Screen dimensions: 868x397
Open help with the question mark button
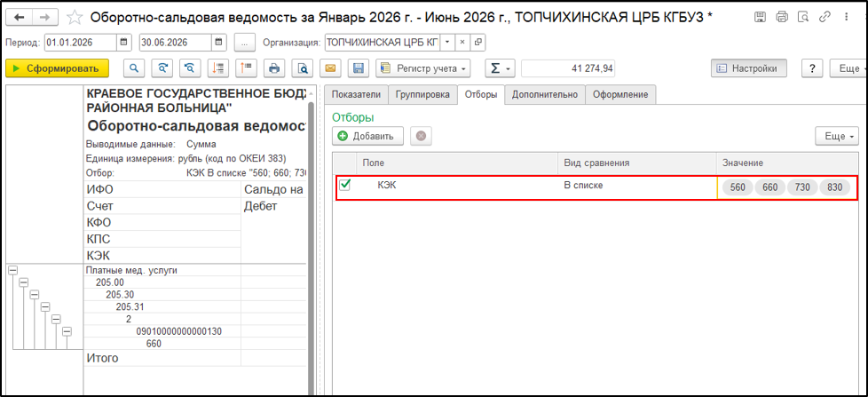(812, 68)
